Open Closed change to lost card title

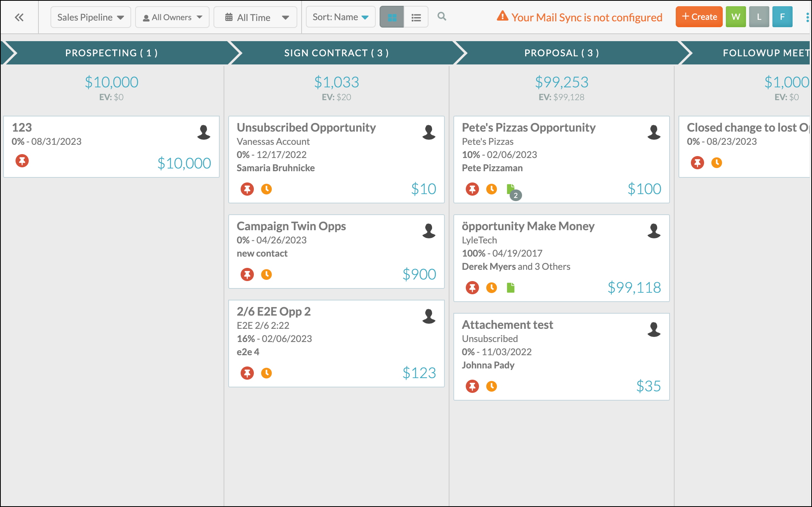click(x=748, y=127)
